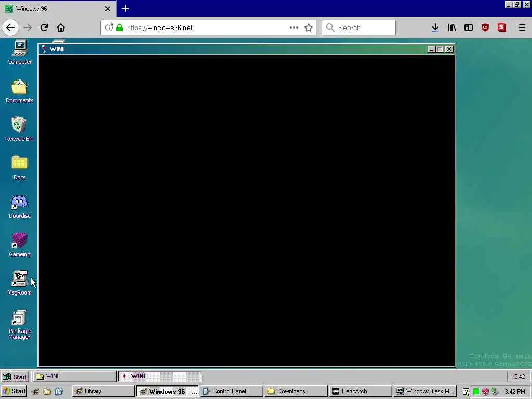
Task: Open the browser Library icon
Action: (452, 28)
